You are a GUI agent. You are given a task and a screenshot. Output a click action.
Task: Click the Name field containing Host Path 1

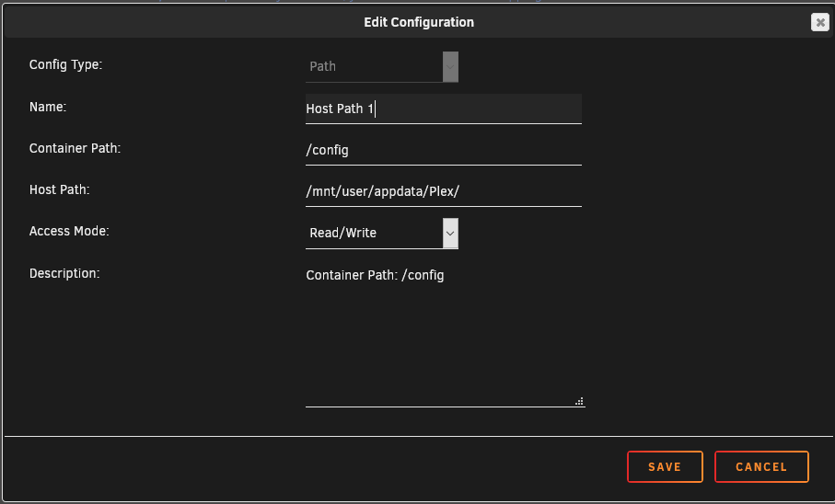(444, 109)
